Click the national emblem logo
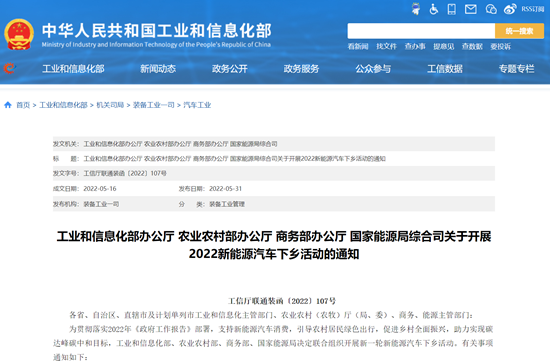 tap(19, 34)
